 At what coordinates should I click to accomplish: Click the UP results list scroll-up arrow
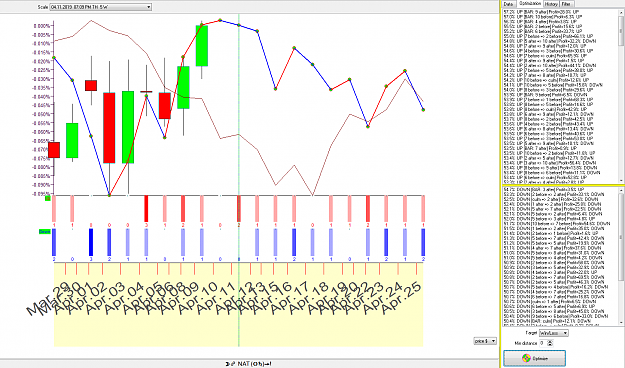[x=621, y=13]
